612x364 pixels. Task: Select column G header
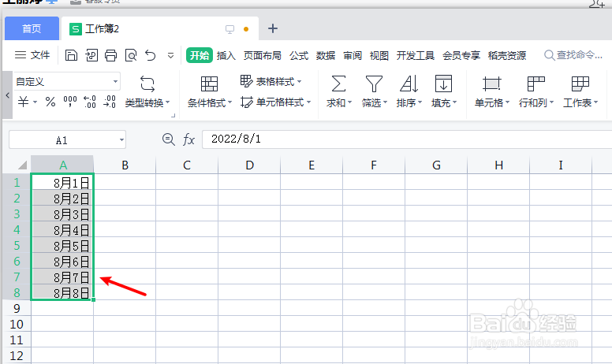click(x=436, y=165)
